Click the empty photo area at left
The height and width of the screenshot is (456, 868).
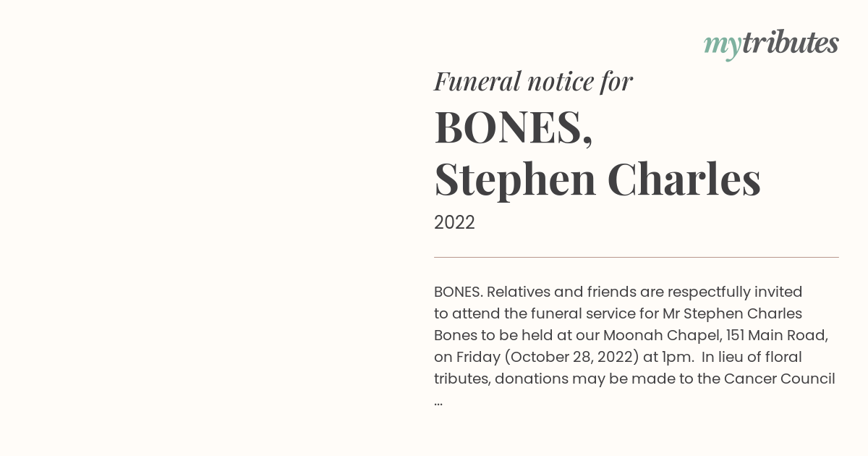click(210, 228)
